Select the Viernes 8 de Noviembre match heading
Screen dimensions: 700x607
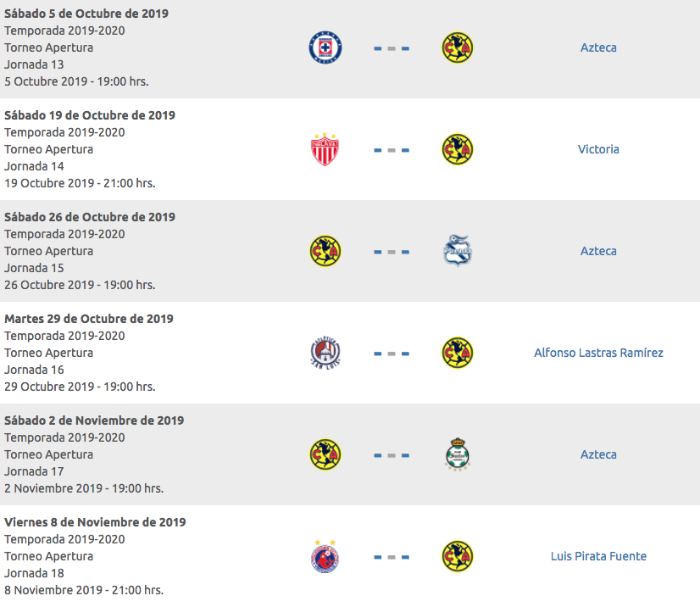[95, 522]
